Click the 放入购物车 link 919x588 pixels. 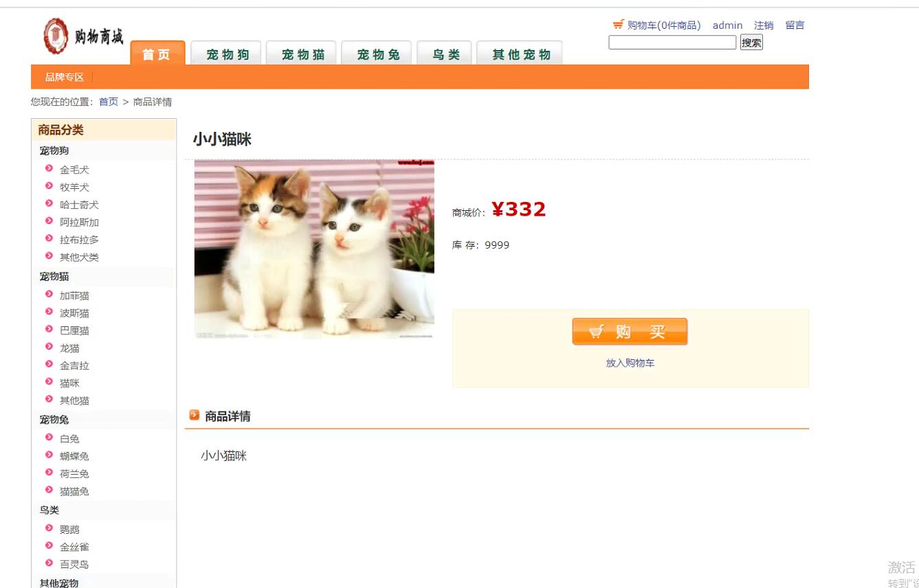coord(630,363)
